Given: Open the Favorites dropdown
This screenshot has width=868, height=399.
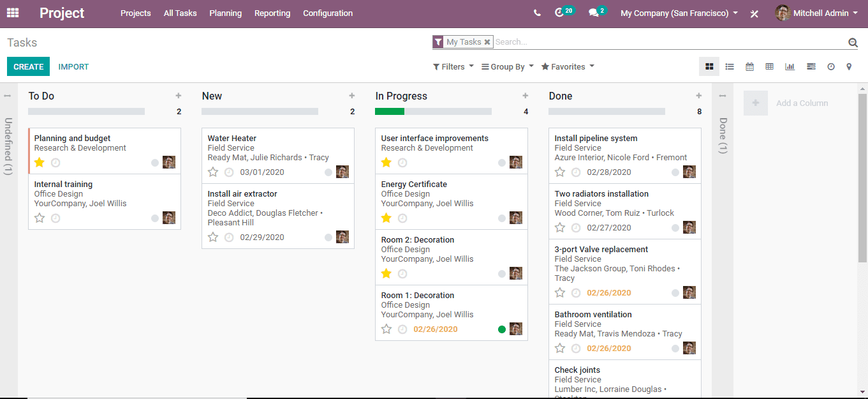Looking at the screenshot, I should (x=568, y=67).
